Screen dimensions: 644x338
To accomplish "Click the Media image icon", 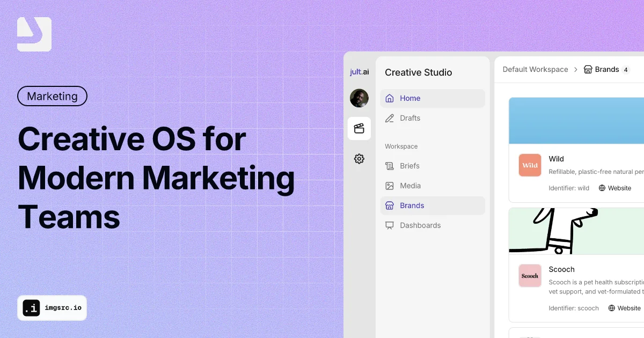I will pyautogui.click(x=390, y=186).
